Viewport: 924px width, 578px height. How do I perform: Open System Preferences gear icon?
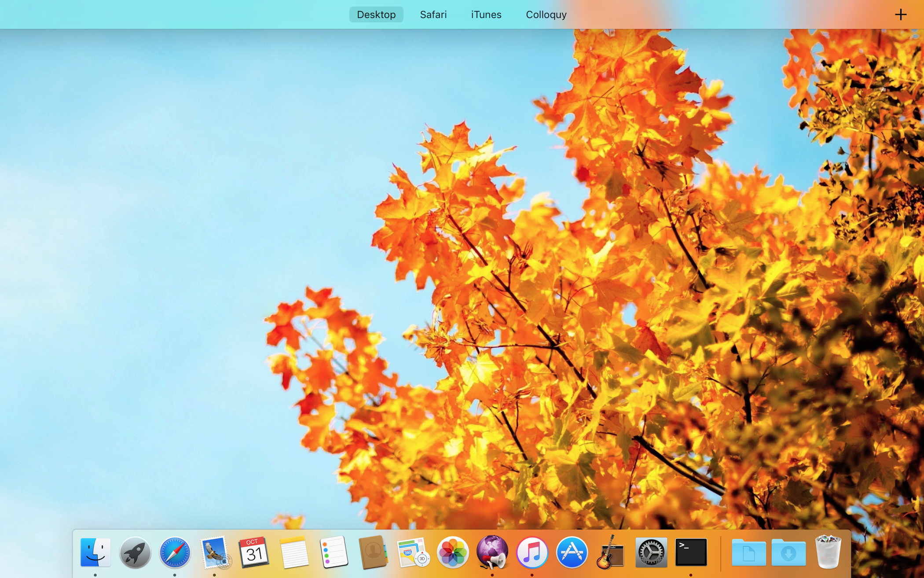point(651,552)
